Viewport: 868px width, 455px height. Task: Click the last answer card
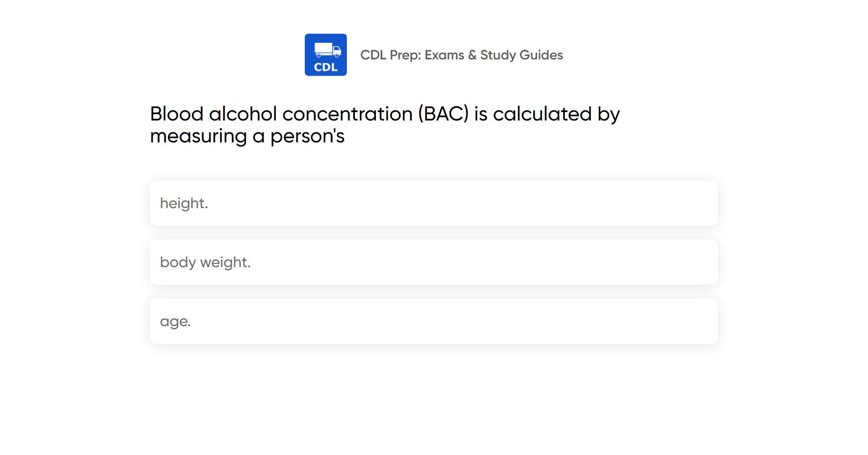click(434, 321)
